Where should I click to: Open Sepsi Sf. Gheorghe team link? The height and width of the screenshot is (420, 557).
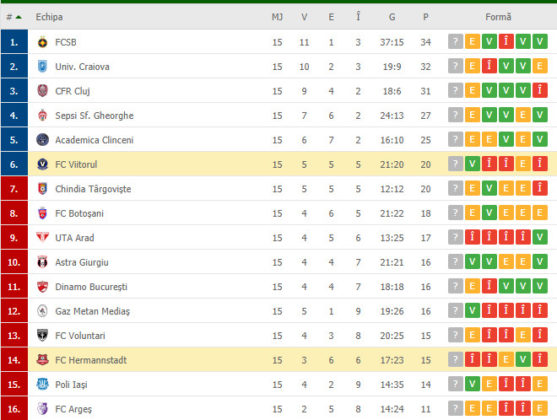94,115
